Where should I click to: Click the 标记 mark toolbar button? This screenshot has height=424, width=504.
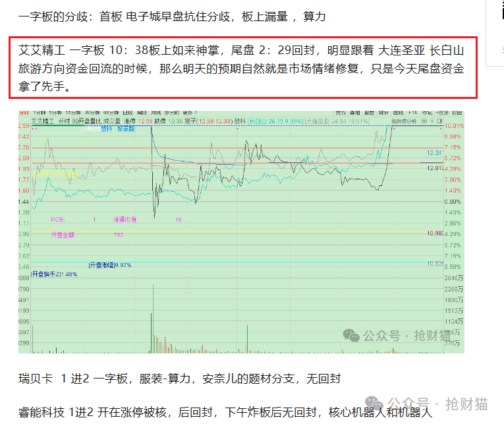point(427,113)
